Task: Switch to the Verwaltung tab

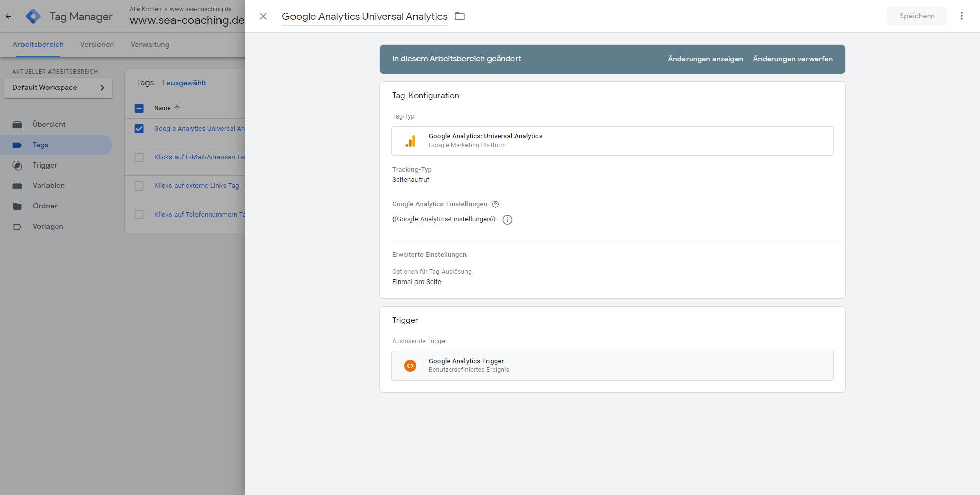Action: 150,45
